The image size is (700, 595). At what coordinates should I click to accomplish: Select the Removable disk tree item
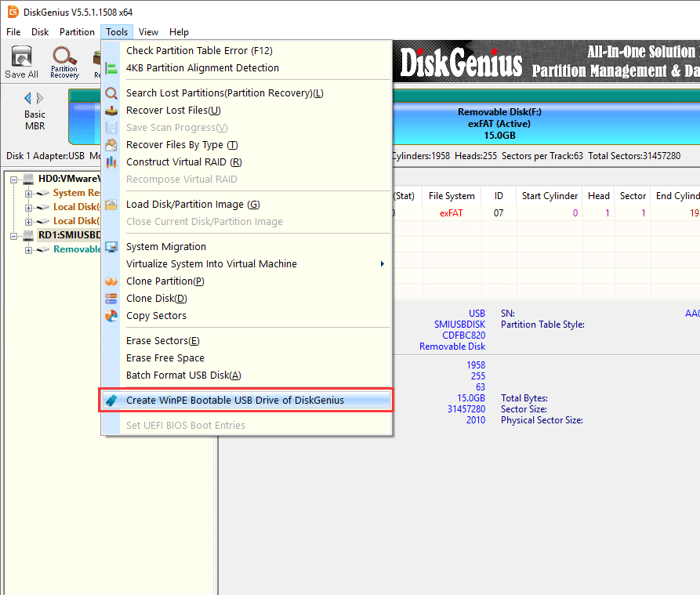pyautogui.click(x=77, y=249)
